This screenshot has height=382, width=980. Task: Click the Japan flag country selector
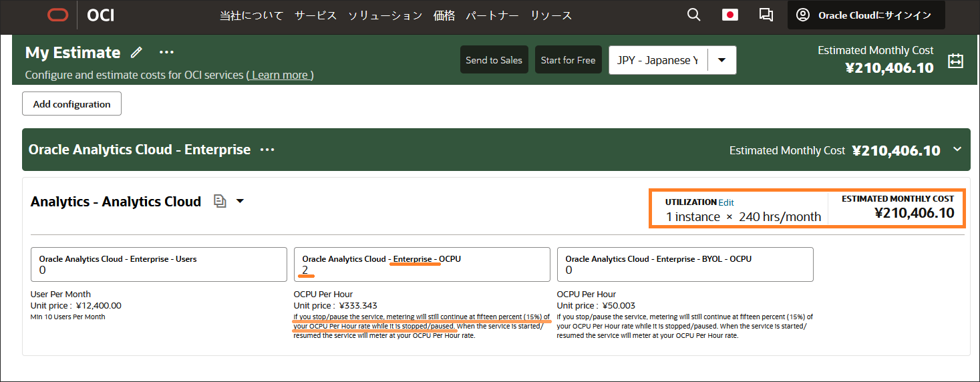(x=730, y=15)
